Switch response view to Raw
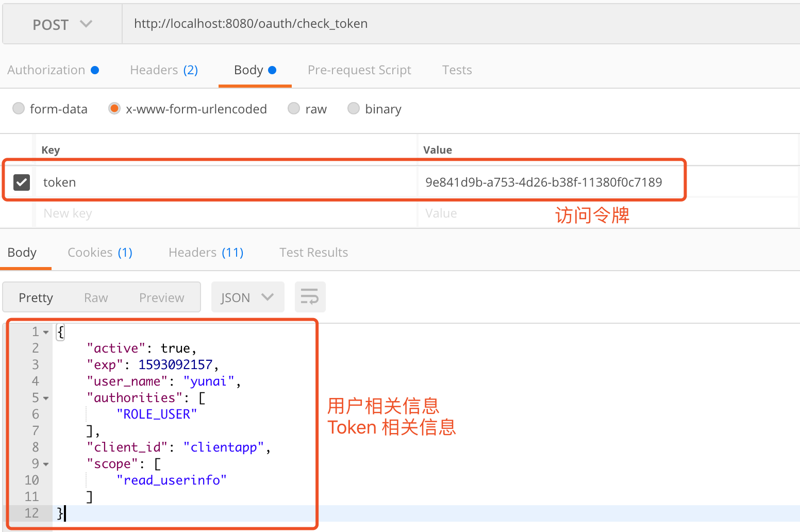Screen dimensions: 800x532 [96, 298]
